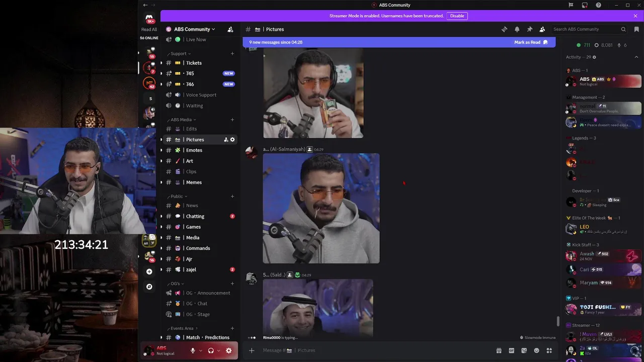Image resolution: width=644 pixels, height=362 pixels.
Task: Disable Streamer Mode from the banner
Action: (457, 16)
